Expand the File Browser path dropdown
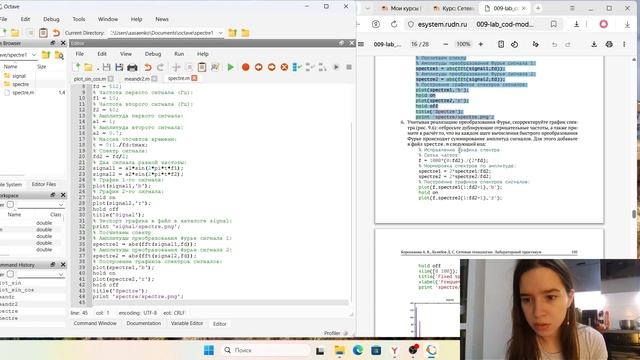The width and height of the screenshot is (640, 360). tap(34, 55)
